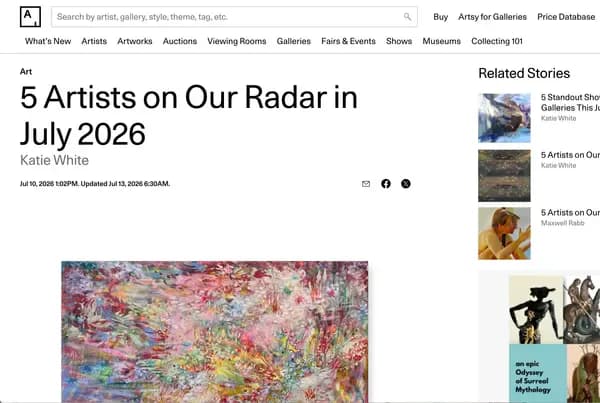Open the Viewing Rooms menu item

(x=237, y=41)
